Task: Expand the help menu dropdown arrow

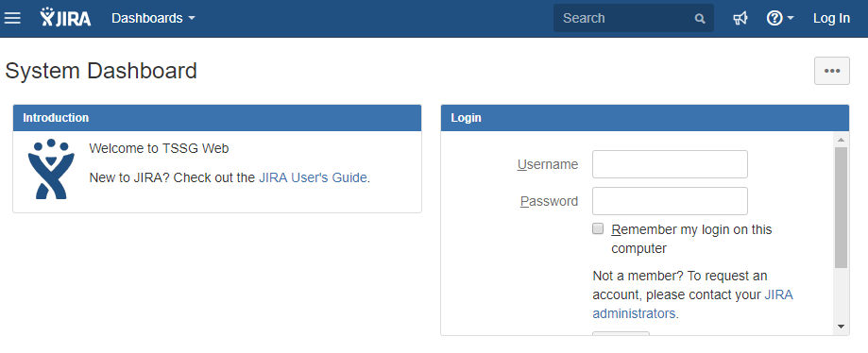Action: pyautogui.click(x=790, y=18)
